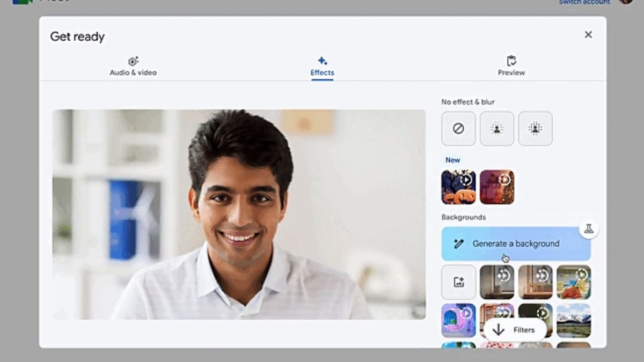Click the Preview clipboard icon

click(x=511, y=61)
